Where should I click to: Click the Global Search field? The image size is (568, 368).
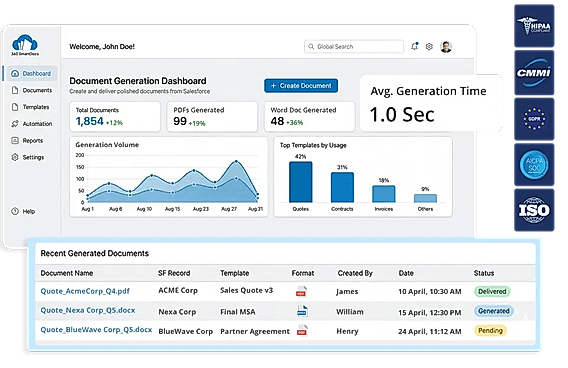tap(354, 46)
